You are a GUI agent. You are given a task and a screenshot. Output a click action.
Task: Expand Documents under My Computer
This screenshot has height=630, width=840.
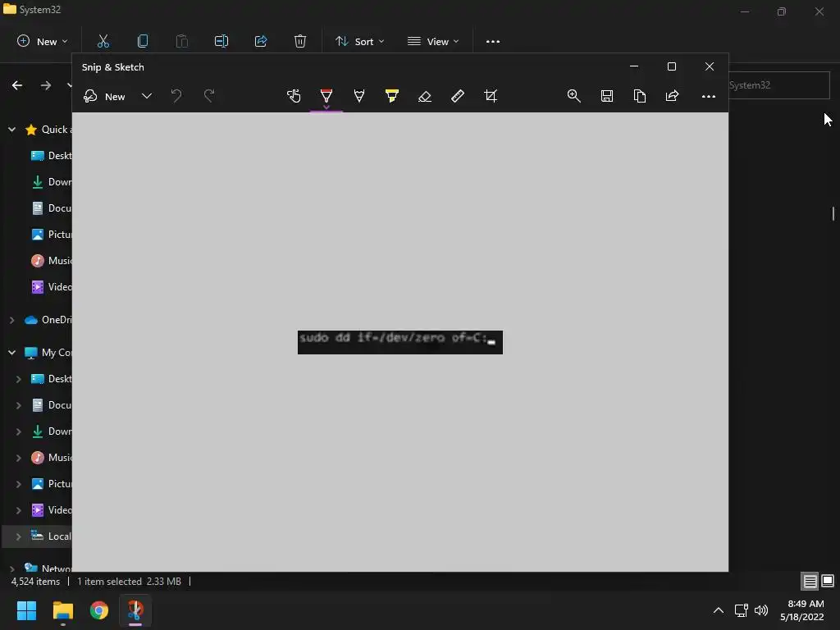click(19, 405)
